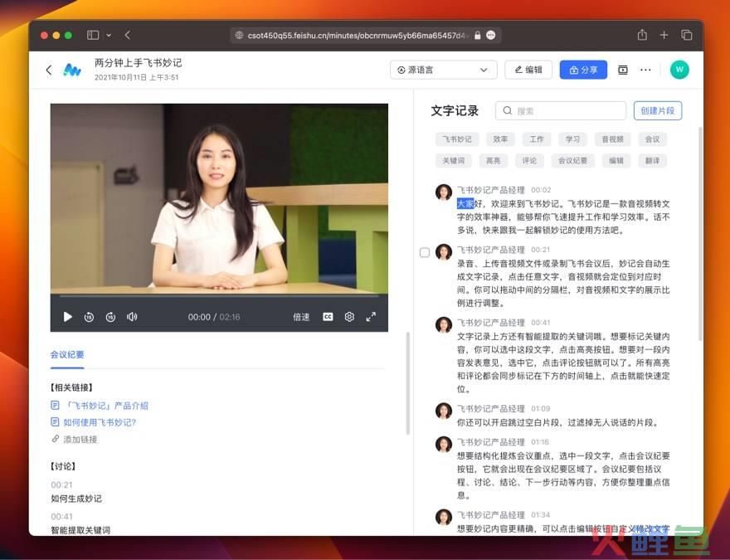
Task: Click the transcript panel scrollbar
Action: [x=700, y=233]
